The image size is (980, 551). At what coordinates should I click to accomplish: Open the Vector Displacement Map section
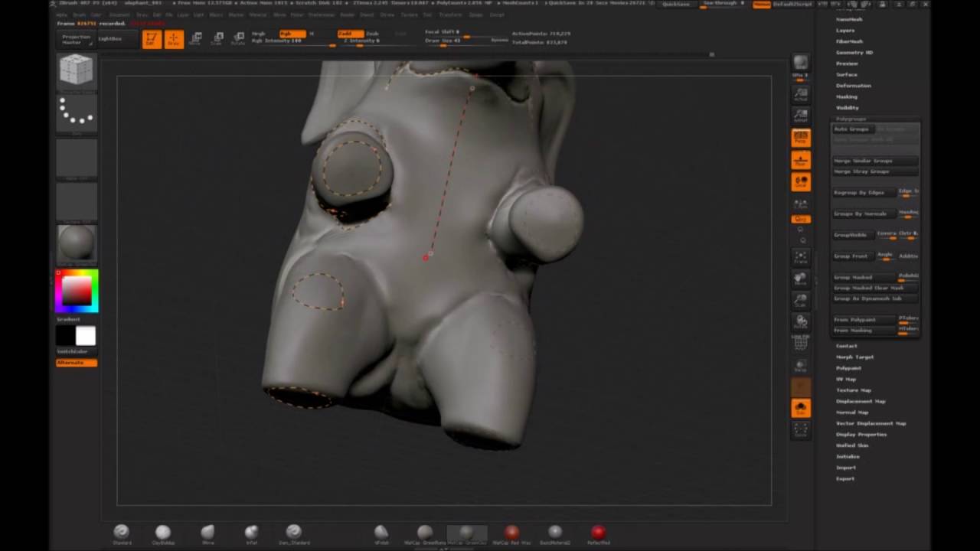[x=871, y=423]
